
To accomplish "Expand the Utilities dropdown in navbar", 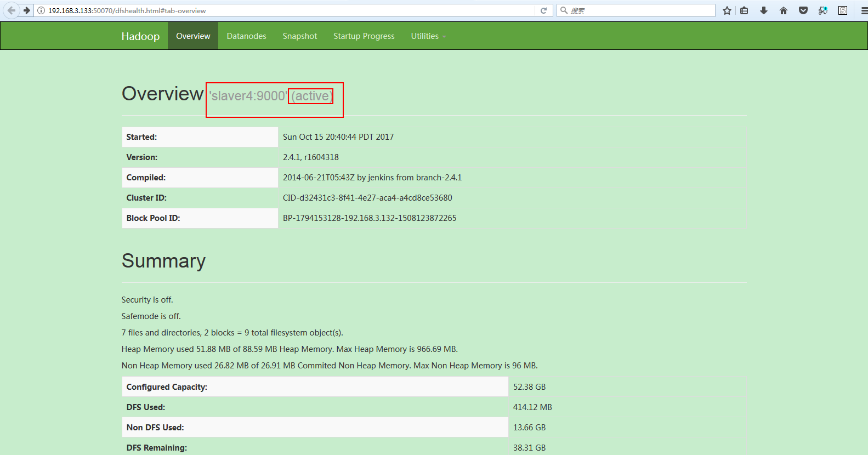I will (428, 36).
